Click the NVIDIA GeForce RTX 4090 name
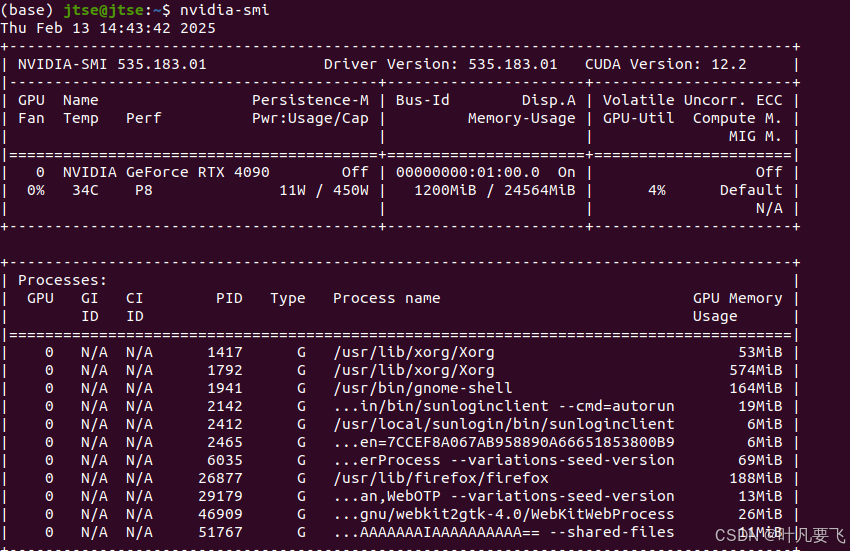 166,172
